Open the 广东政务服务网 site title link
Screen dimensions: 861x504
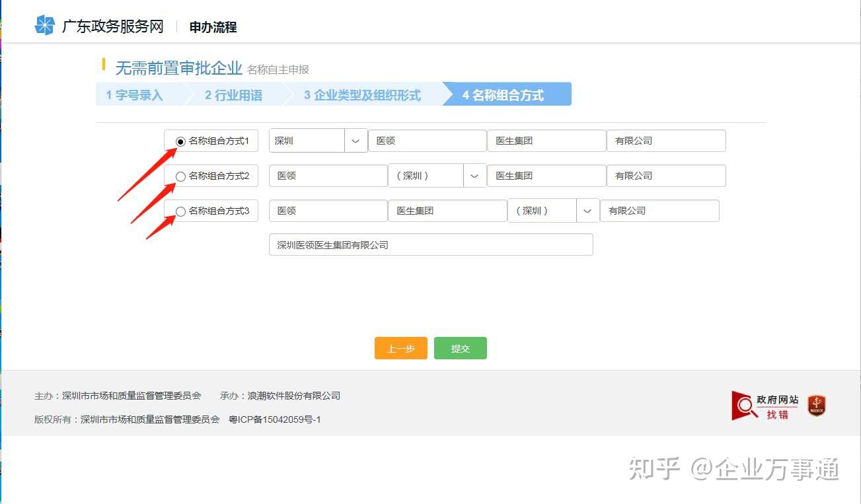[112, 26]
